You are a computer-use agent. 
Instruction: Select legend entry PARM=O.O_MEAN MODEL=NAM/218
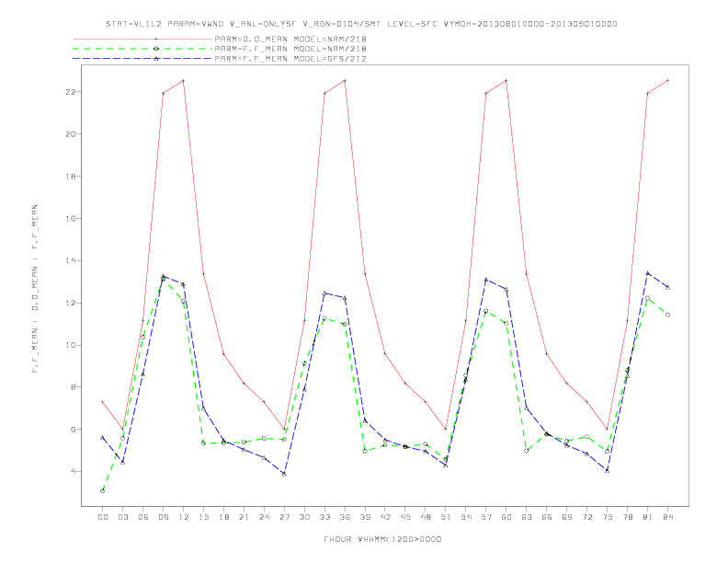[x=290, y=40]
